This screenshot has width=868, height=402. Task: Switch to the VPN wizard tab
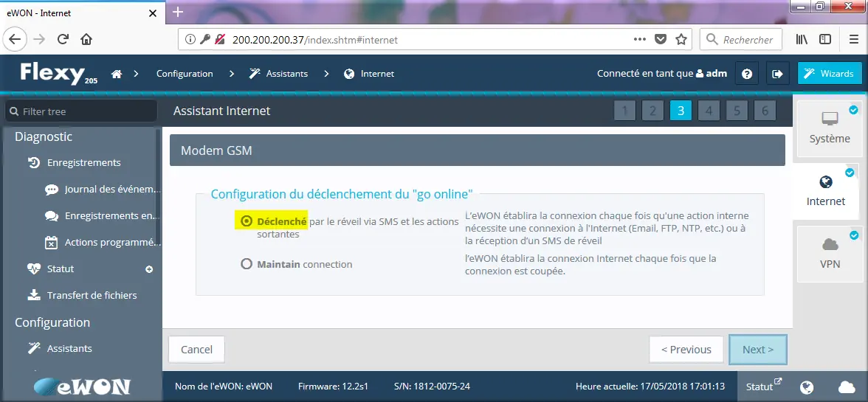829,253
